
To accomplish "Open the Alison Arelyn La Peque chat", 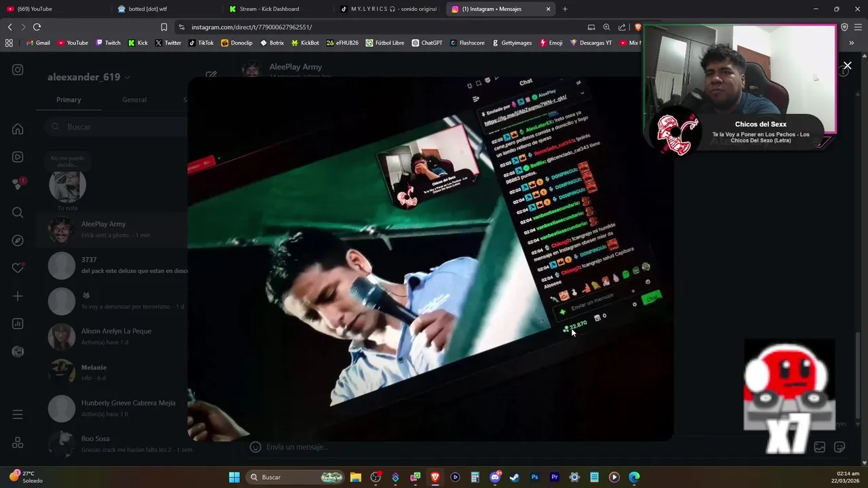I will (x=112, y=336).
